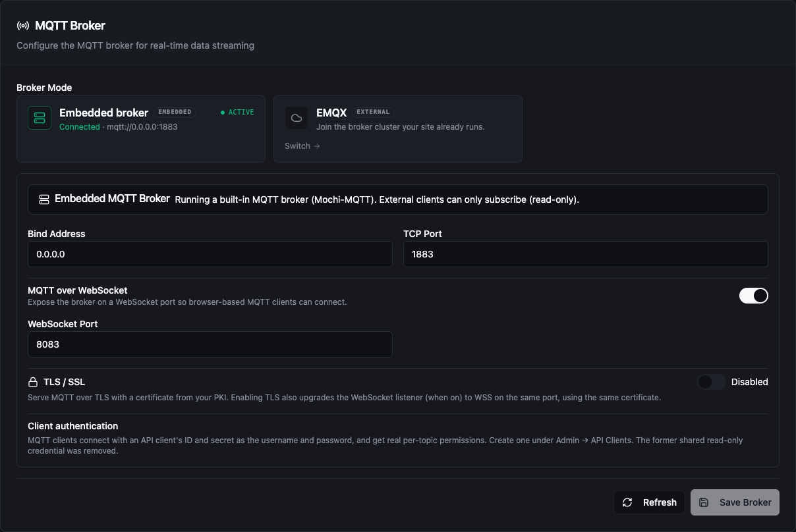Image resolution: width=796 pixels, height=532 pixels.
Task: Click 'Configure the MQTT broker' subtitle text
Action: click(135, 45)
